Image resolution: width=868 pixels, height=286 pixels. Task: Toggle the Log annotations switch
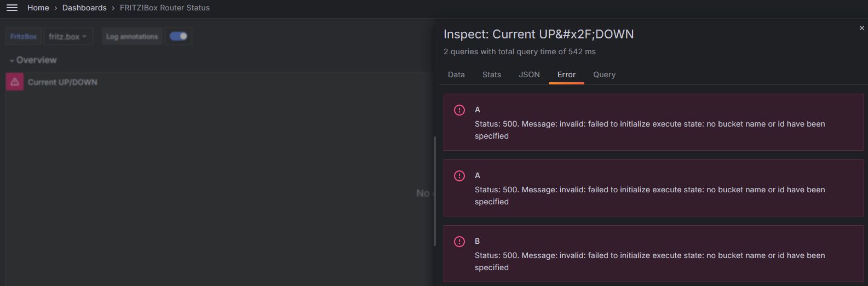pyautogui.click(x=179, y=36)
